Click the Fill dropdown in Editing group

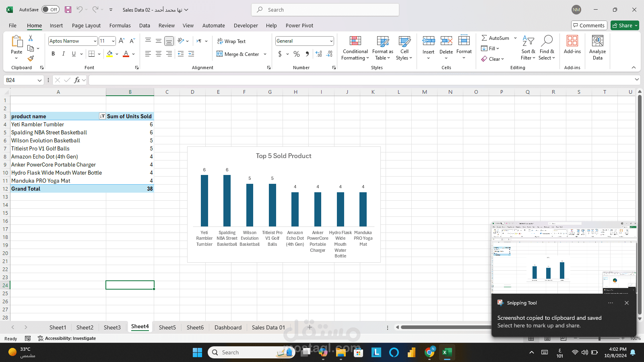(490, 48)
